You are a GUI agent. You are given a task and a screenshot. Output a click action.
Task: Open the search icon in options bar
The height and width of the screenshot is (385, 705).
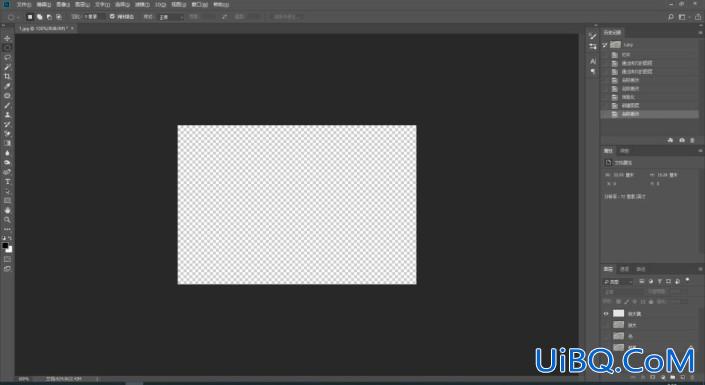tap(671, 17)
